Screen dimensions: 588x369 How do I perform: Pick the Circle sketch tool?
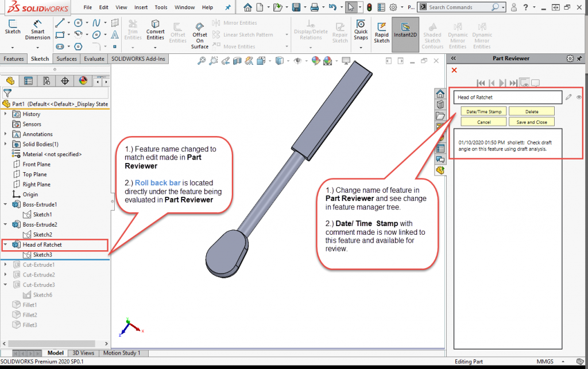pos(78,23)
